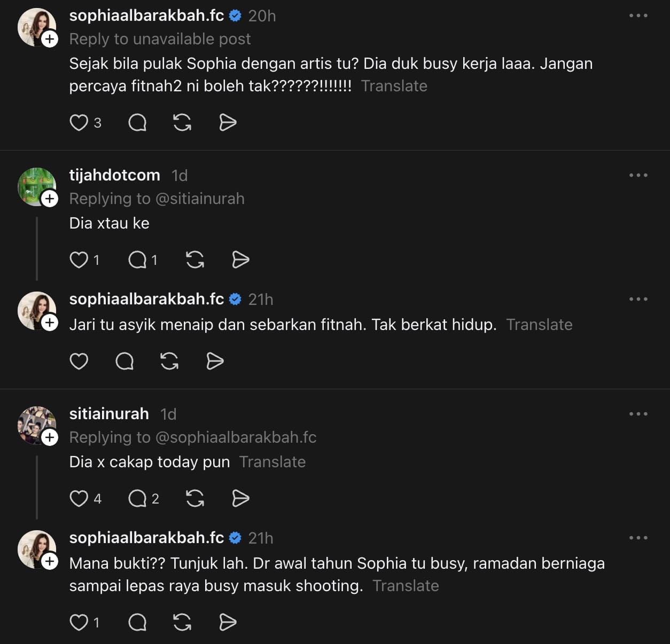Open more options for sitiainurah's post
Image resolution: width=670 pixels, height=644 pixels.
[638, 414]
